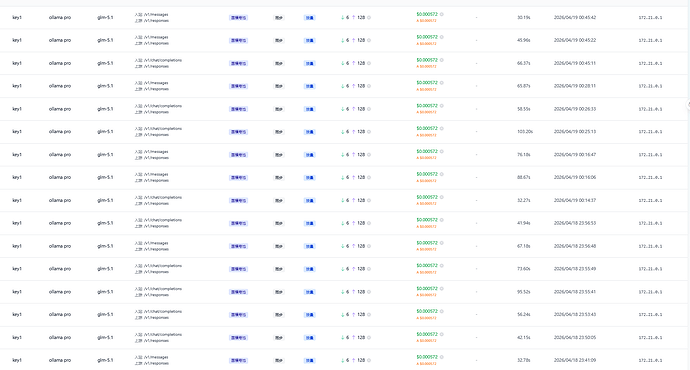
Task: Click token info icon in 95.52s row
Action: coord(369,292)
